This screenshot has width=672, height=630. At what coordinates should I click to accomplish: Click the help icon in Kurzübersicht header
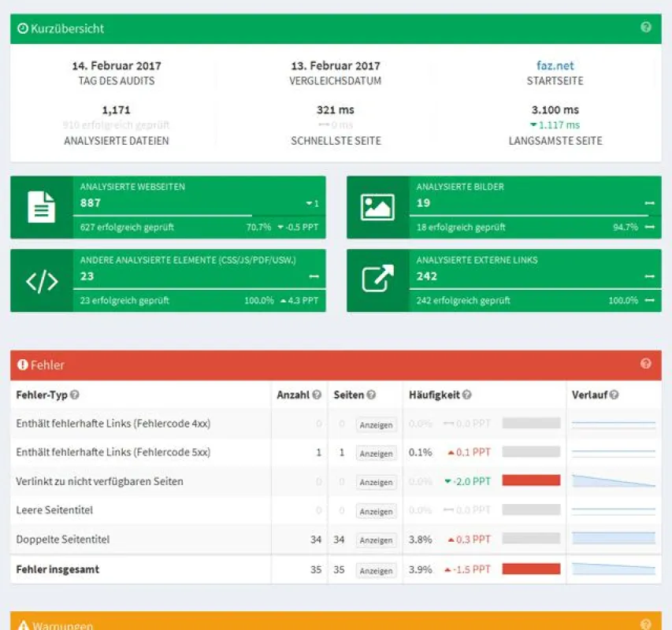[x=645, y=28]
